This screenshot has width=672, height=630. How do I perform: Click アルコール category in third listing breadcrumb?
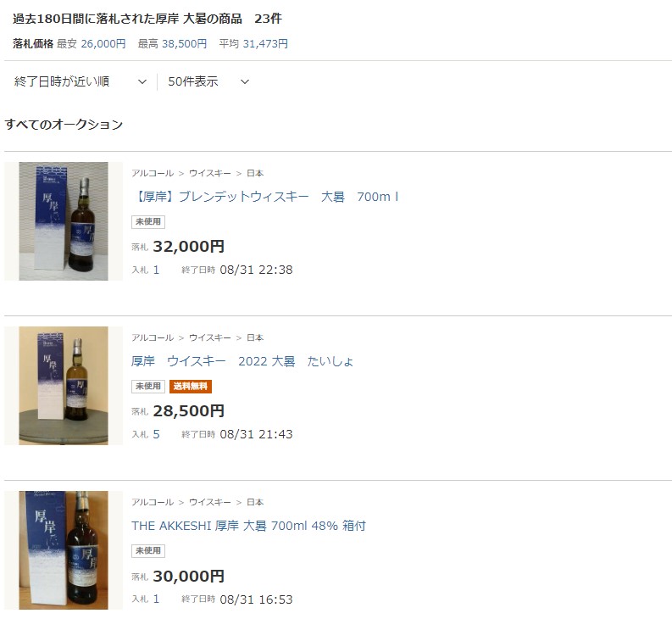[x=153, y=502]
